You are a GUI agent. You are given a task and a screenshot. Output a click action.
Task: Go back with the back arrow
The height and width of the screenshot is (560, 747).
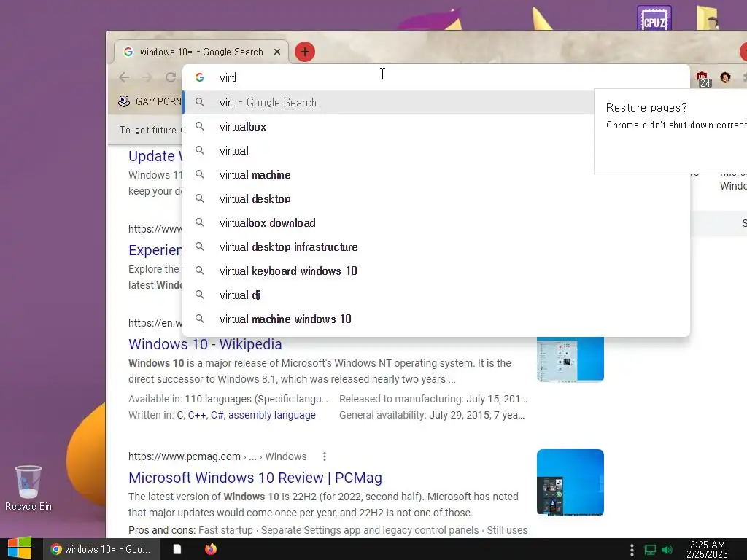(x=124, y=77)
